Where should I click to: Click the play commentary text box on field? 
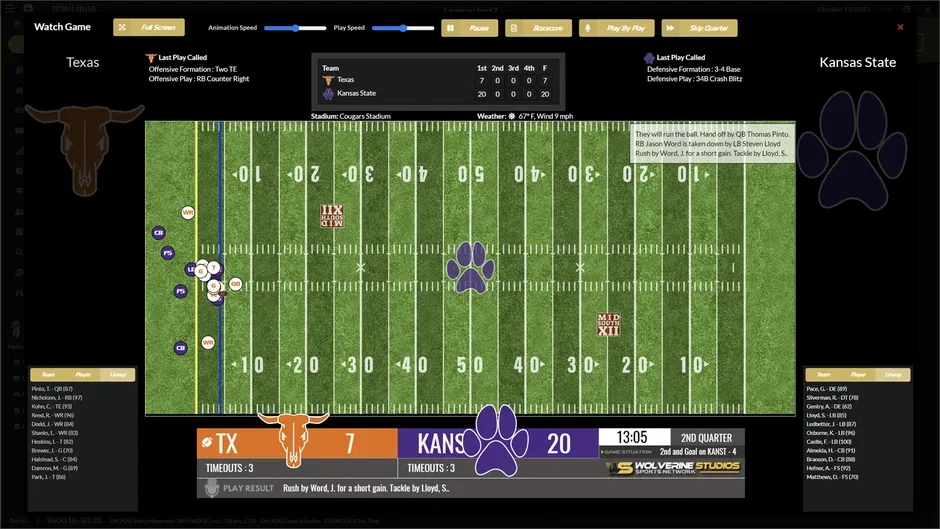click(x=712, y=143)
